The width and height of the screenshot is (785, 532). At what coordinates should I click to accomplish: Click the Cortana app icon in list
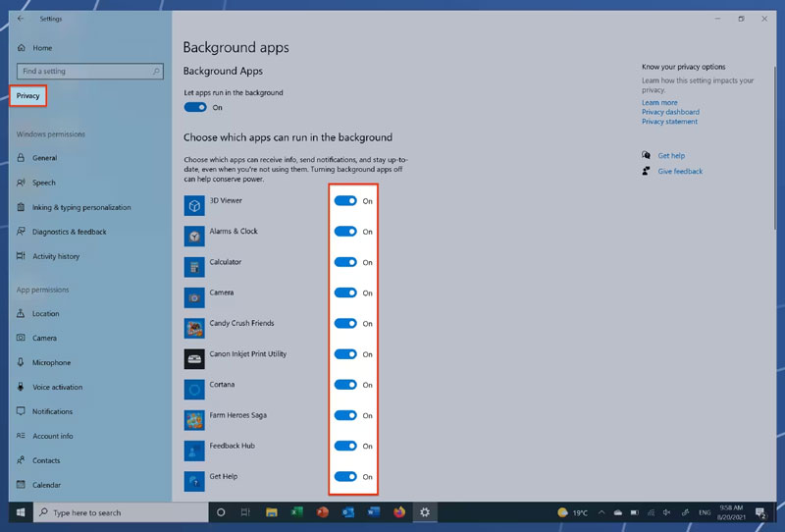(x=194, y=390)
